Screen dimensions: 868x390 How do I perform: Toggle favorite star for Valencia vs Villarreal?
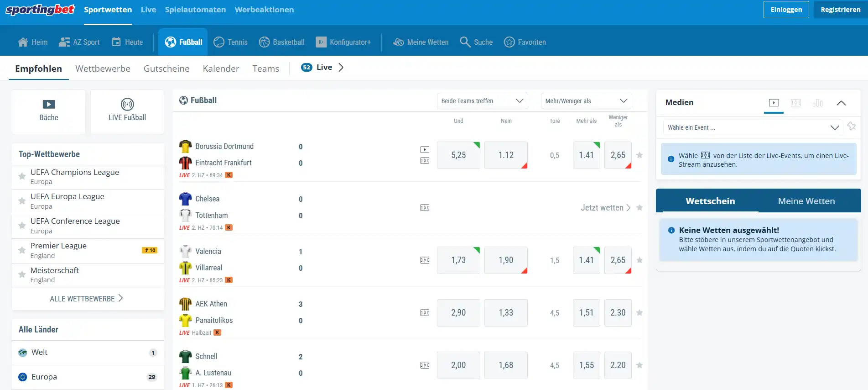pyautogui.click(x=639, y=260)
